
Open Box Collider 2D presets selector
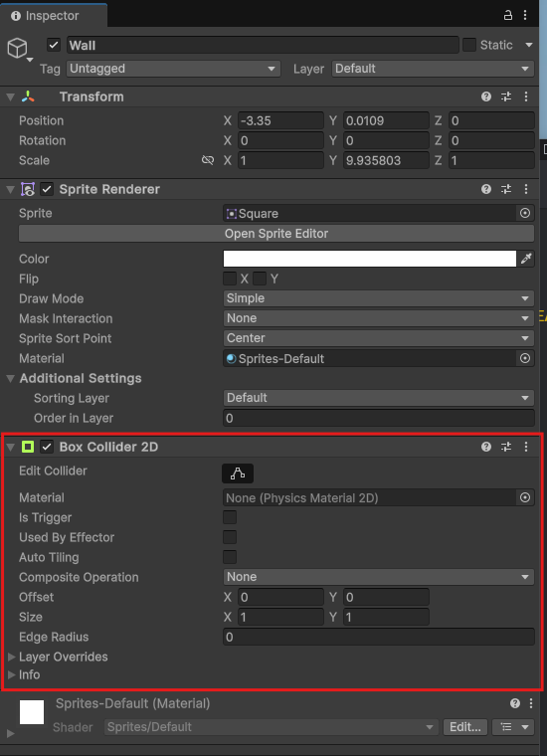click(x=506, y=447)
